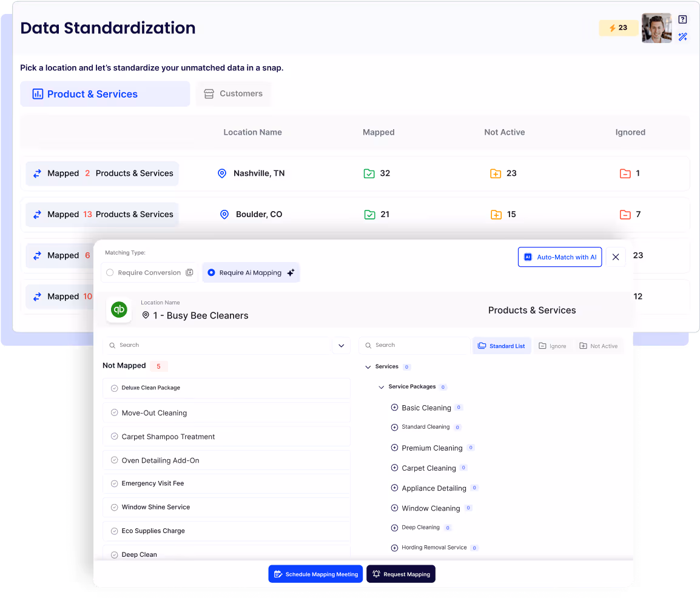Screen dimensions: 700x598
Task: Open the dropdown next to the left search box
Action: [x=341, y=346]
